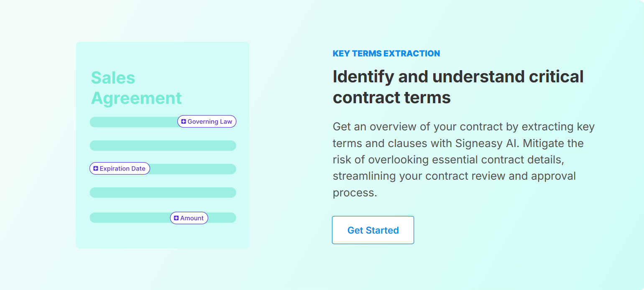Click the Get Started button
The image size is (644, 290).
pos(373,230)
